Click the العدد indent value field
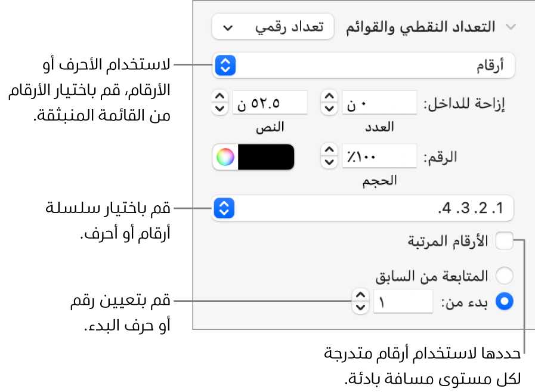This screenshot has height=392, width=535. [378, 103]
